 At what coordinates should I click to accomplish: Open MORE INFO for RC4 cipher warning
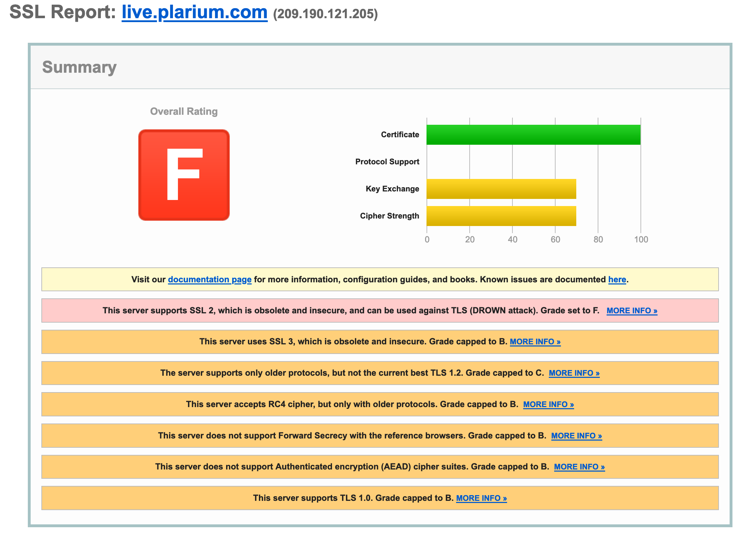[x=548, y=405]
